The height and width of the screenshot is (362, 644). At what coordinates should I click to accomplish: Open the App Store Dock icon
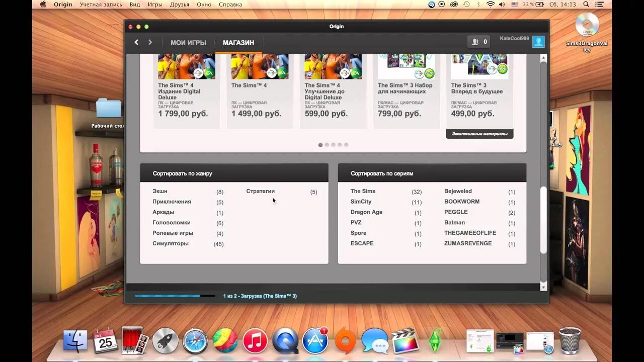pos(315,341)
